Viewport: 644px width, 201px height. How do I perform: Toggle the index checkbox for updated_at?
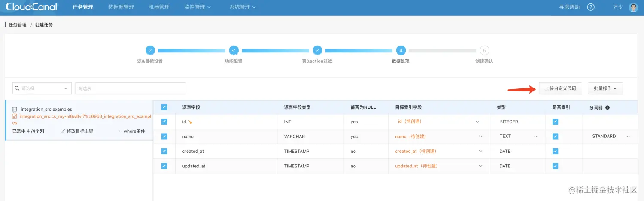coord(555,166)
